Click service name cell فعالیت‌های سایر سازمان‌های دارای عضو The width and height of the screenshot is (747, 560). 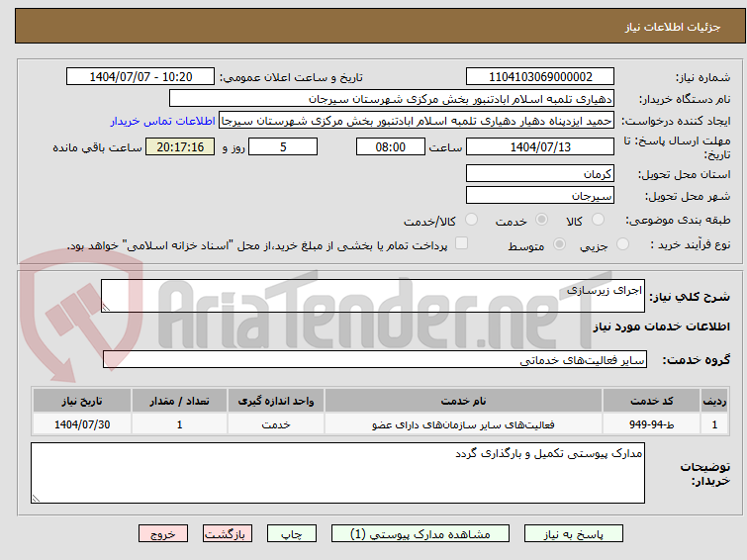(x=464, y=424)
